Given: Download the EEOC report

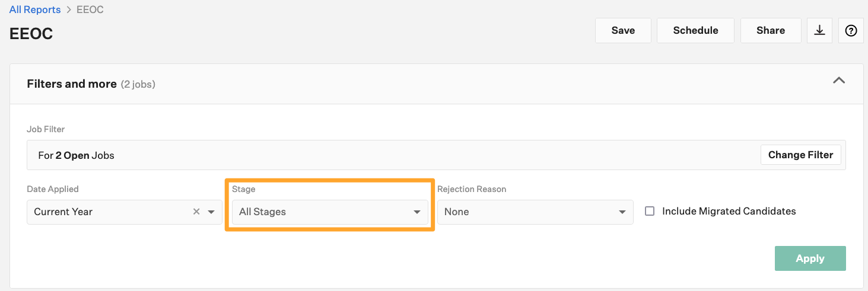Looking at the screenshot, I should [x=820, y=31].
